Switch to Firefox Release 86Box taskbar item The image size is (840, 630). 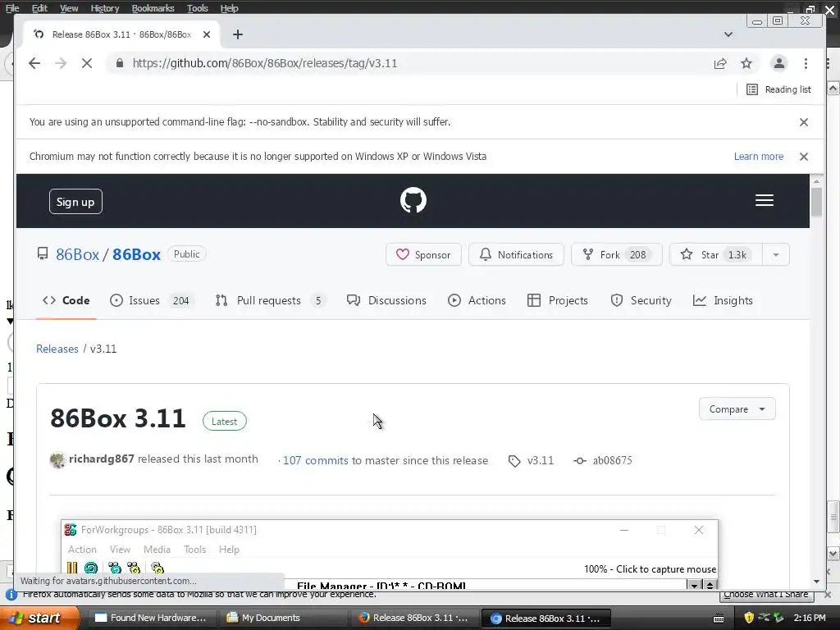point(413,618)
